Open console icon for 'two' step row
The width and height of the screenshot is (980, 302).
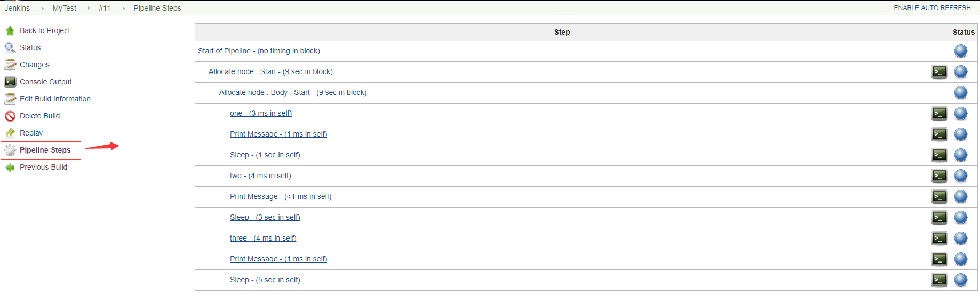coord(939,176)
